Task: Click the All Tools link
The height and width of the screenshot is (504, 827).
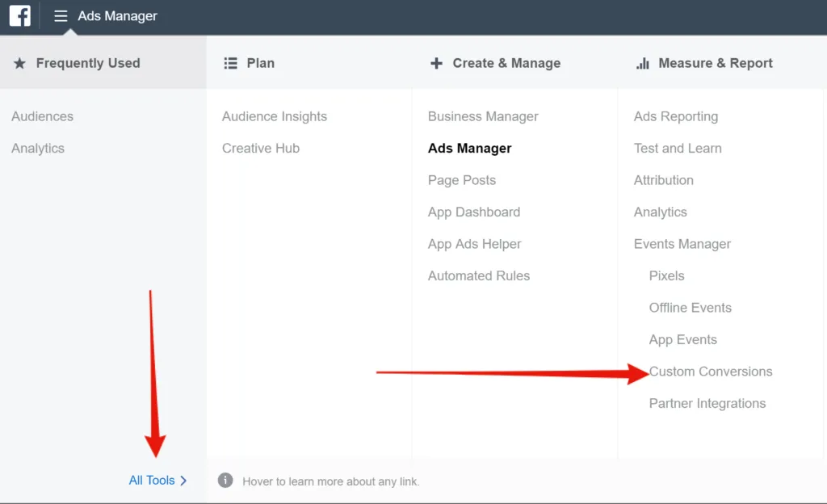Action: pyautogui.click(x=152, y=481)
